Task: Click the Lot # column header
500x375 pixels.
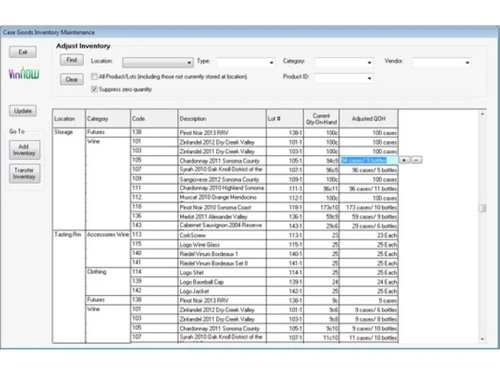Action: [x=285, y=119]
